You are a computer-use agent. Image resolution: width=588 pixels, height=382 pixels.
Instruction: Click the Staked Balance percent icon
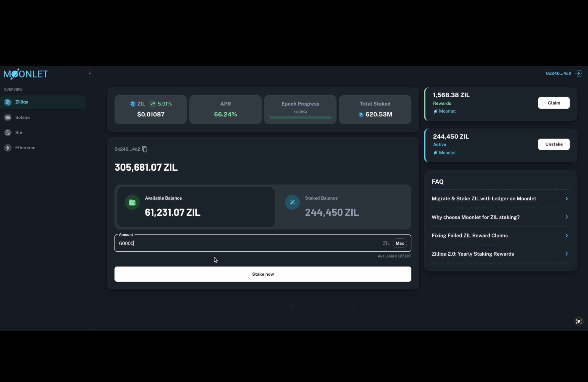tap(292, 203)
